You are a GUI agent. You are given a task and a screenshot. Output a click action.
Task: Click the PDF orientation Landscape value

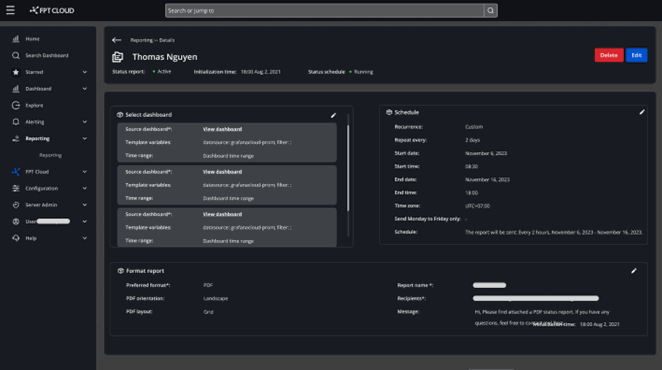215,299
